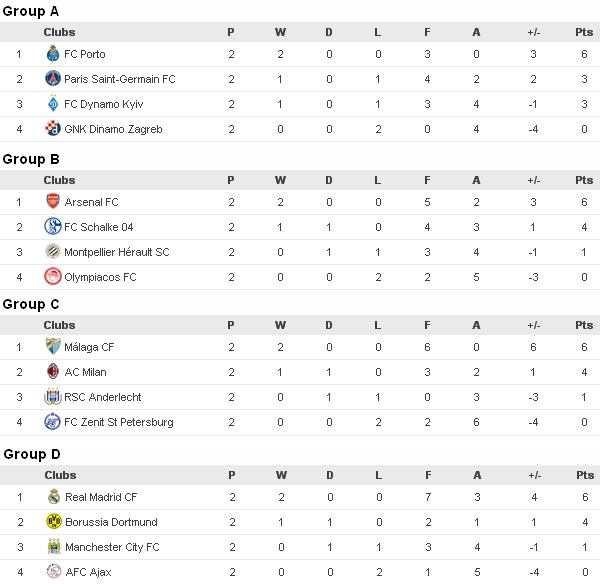600x584 pixels.
Task: Click the Real Madrid crest icon
Action: tap(53, 497)
